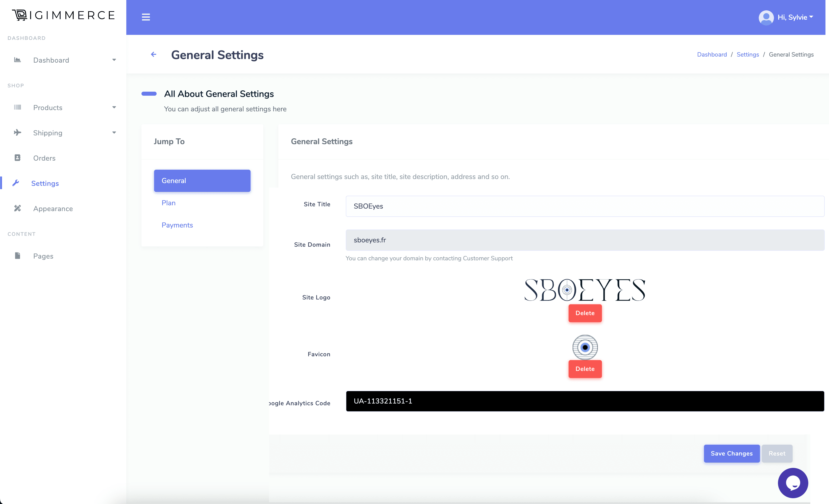The width and height of the screenshot is (829, 504).
Task: Expand the Products submenu arrow
Action: tap(114, 107)
